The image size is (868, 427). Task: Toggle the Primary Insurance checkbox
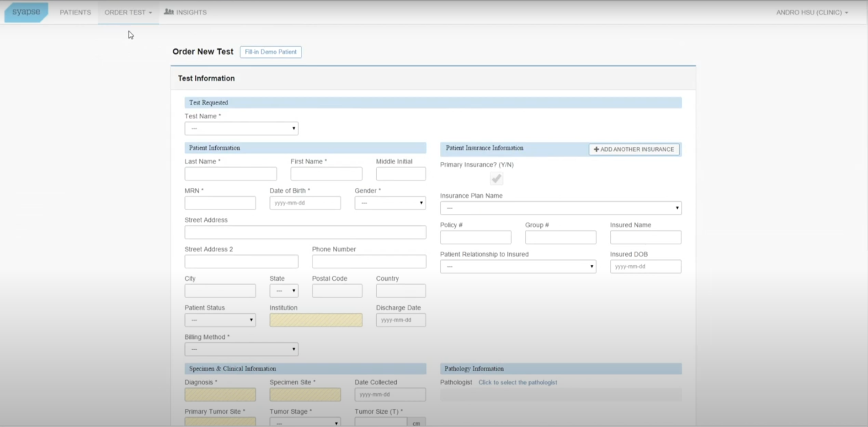pos(496,179)
